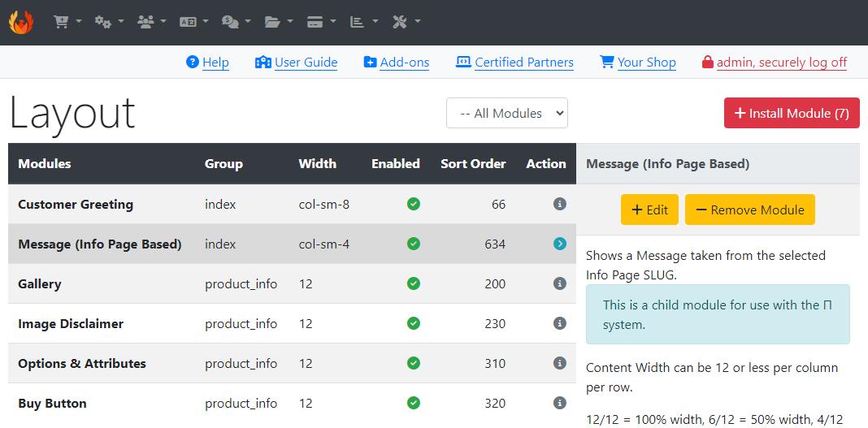Select the Options & Attributes module name
Screen dimensions: 868x428
coord(82,363)
